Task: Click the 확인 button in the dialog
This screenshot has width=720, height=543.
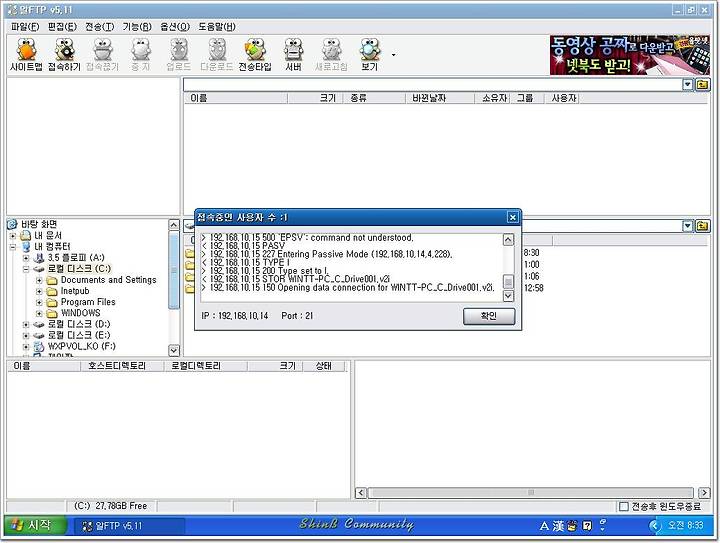Action: pos(489,316)
